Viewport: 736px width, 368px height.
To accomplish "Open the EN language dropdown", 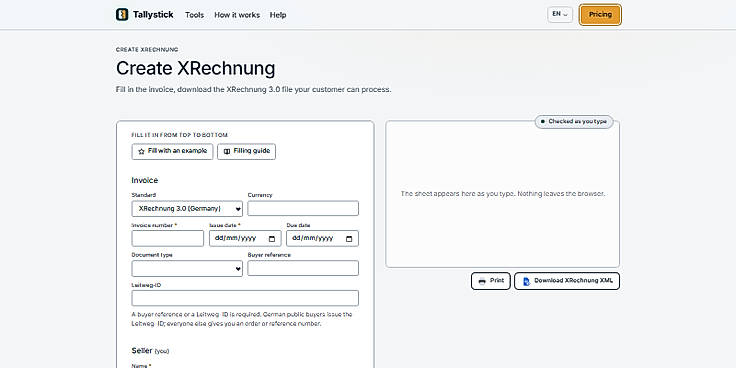I will click(560, 15).
